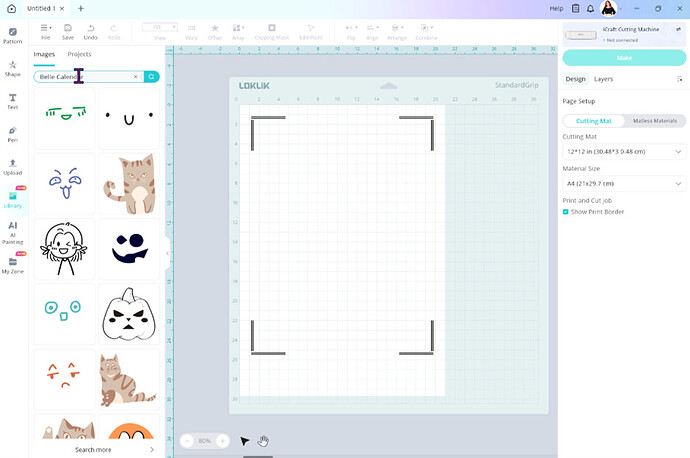Viewport: 690px width, 458px height.
Task: Expand the Cutting Mat size dropdown
Action: [623, 151]
